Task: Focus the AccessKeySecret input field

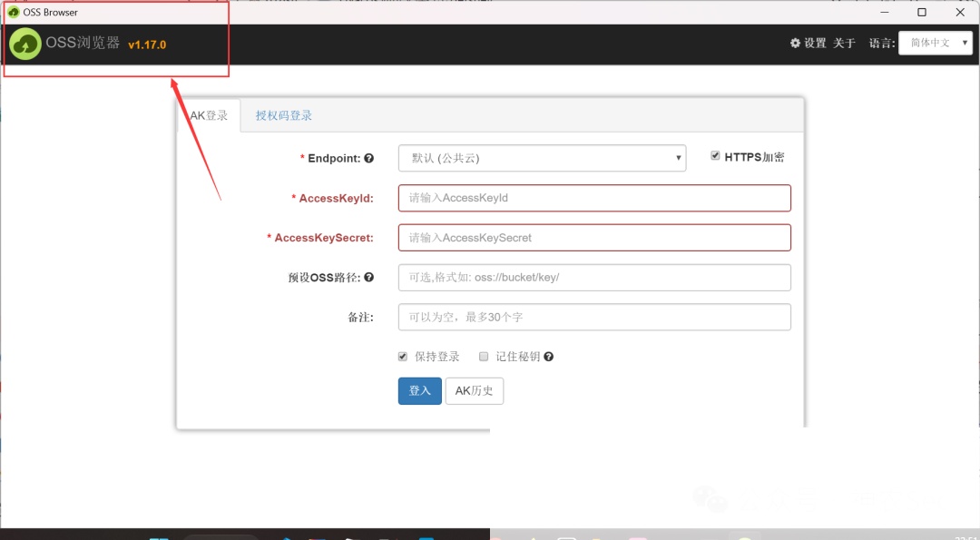Action: point(594,238)
